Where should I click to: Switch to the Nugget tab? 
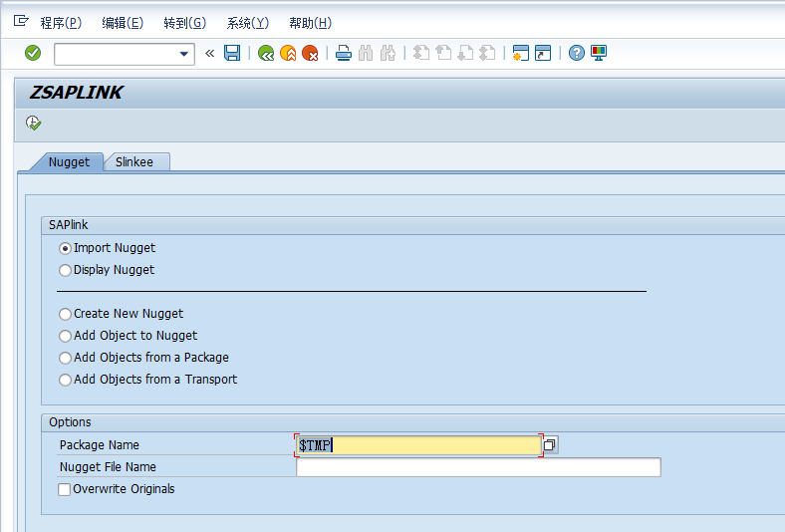click(x=69, y=162)
